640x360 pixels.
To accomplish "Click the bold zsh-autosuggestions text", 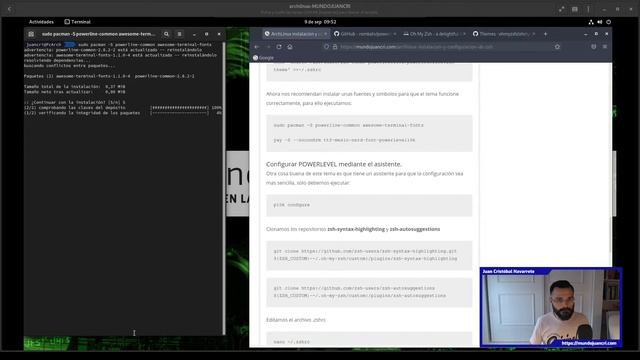I will [x=415, y=229].
